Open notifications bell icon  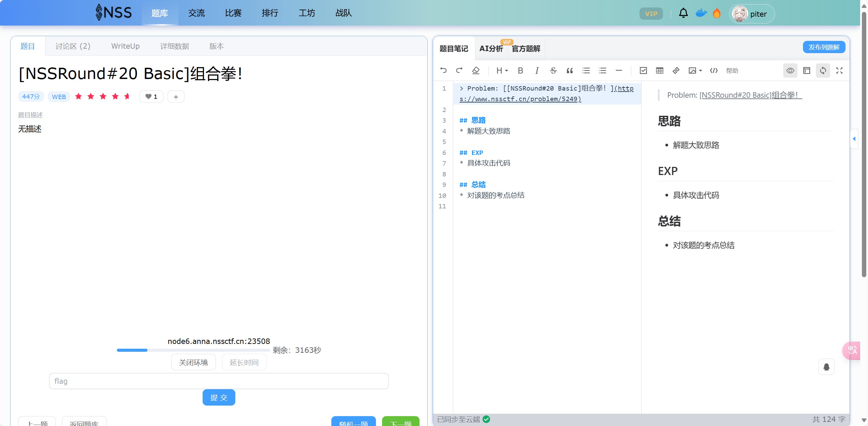[x=683, y=13]
